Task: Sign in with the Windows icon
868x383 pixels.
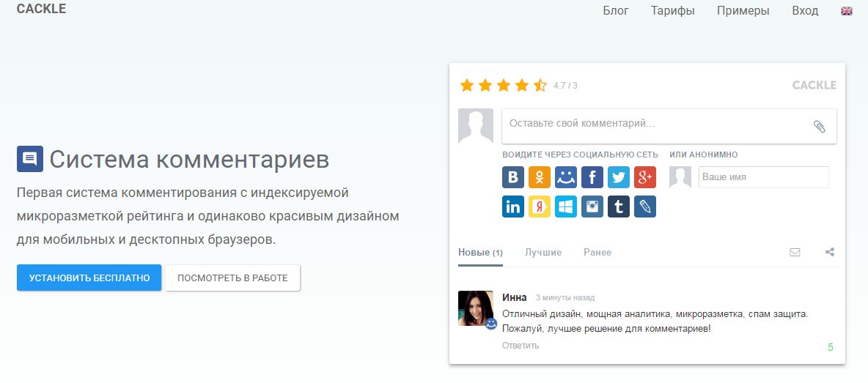Action: [x=566, y=206]
